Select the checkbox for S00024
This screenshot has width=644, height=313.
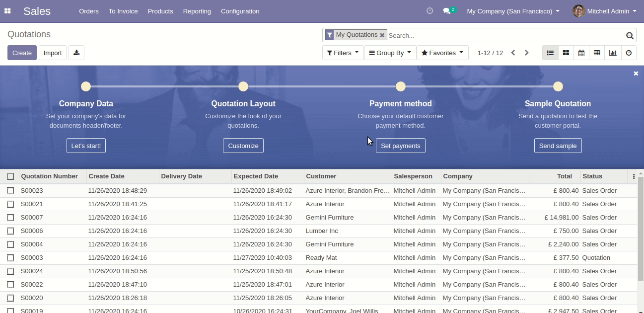click(x=10, y=271)
